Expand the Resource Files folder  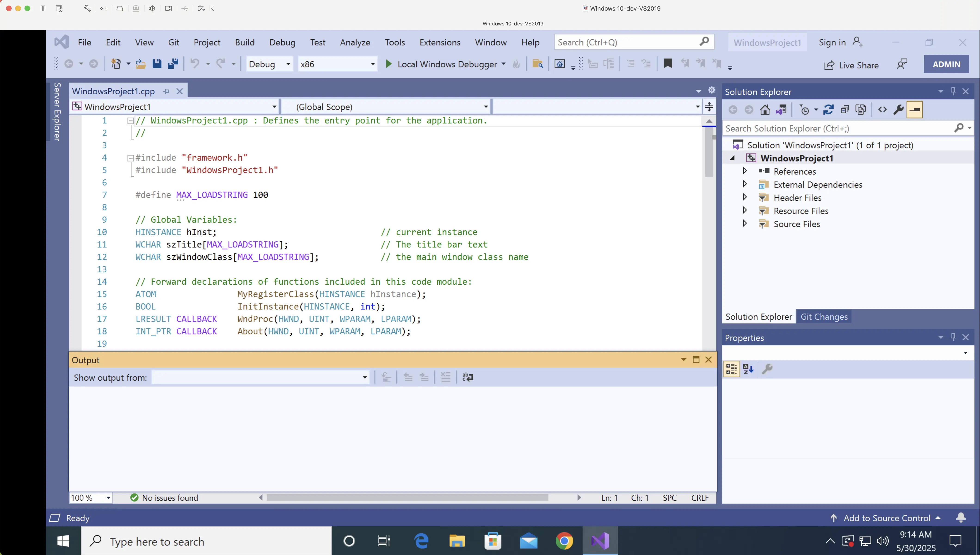(x=744, y=210)
